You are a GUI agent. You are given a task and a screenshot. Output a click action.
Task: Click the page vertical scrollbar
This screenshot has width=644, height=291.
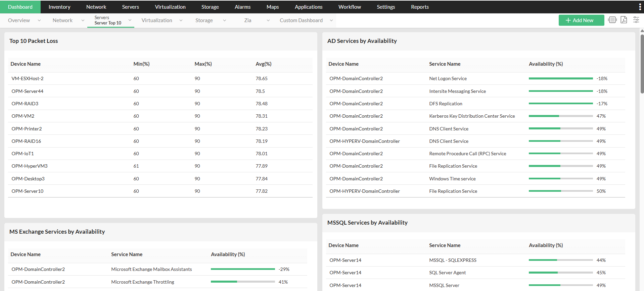pyautogui.click(x=642, y=60)
